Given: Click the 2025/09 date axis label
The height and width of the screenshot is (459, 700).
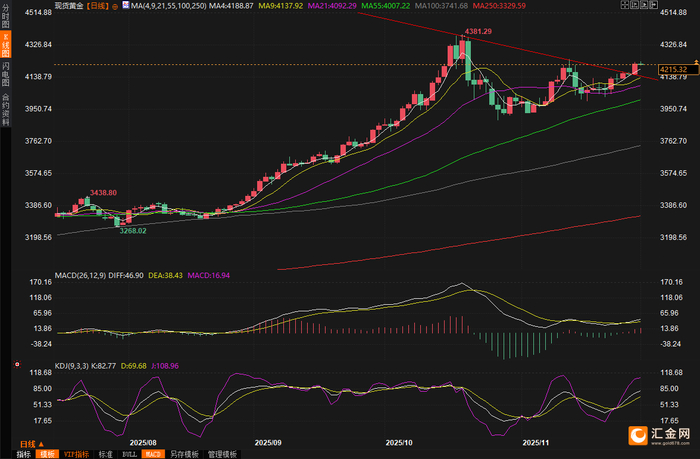Looking at the screenshot, I should tap(268, 442).
